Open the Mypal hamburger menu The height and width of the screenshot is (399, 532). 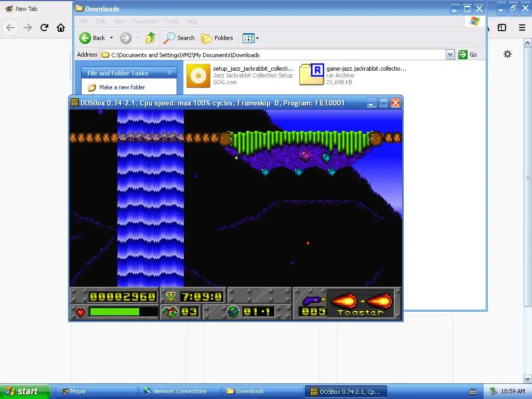click(x=522, y=28)
